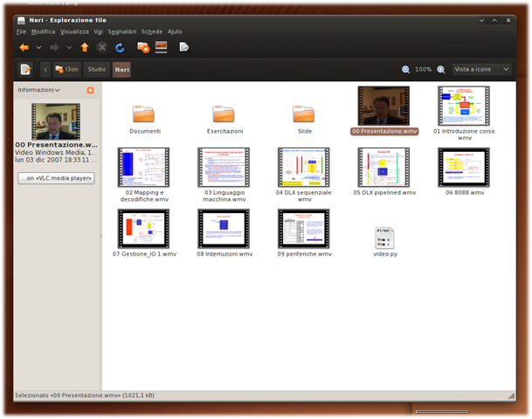Viewport: 532px width, 419px height.
Task: Open the Vista a icone view dropdown
Action: [x=481, y=70]
